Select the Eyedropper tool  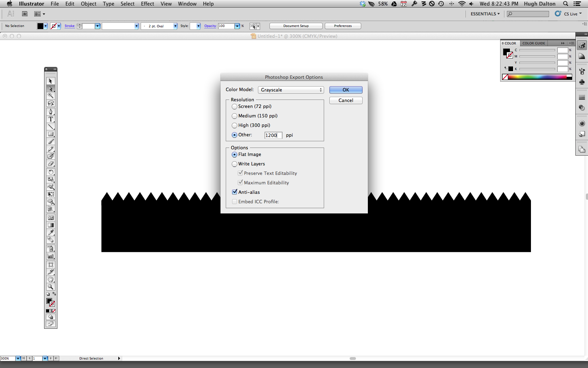point(51,232)
